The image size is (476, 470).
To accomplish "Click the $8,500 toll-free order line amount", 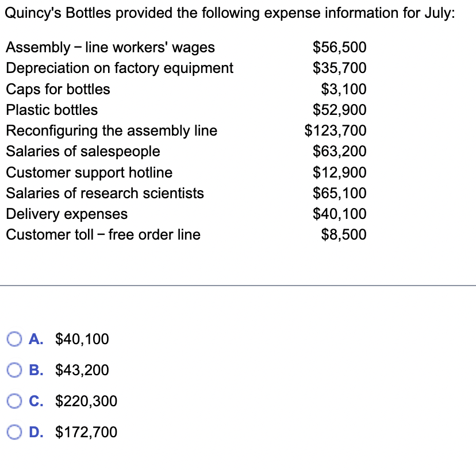I will click(x=344, y=234).
